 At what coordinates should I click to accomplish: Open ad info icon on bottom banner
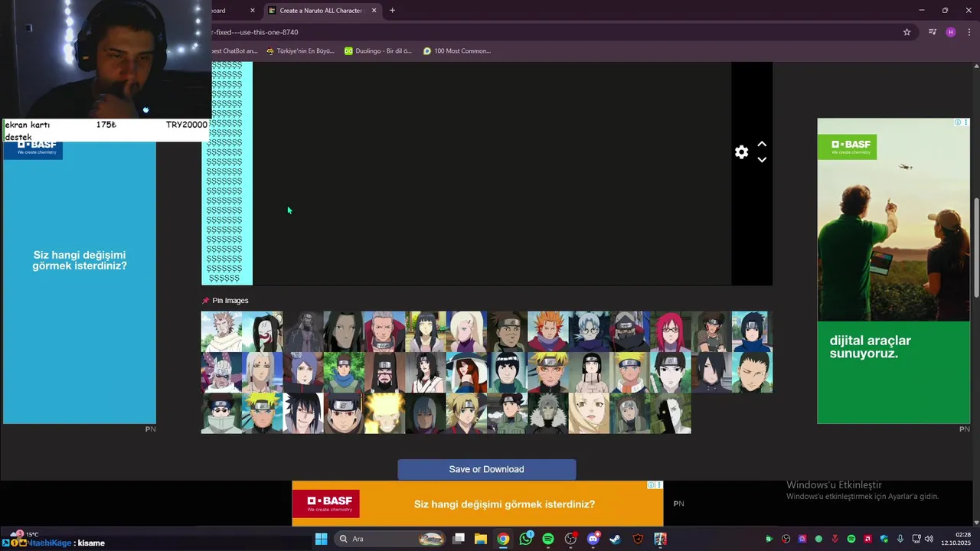(x=651, y=485)
